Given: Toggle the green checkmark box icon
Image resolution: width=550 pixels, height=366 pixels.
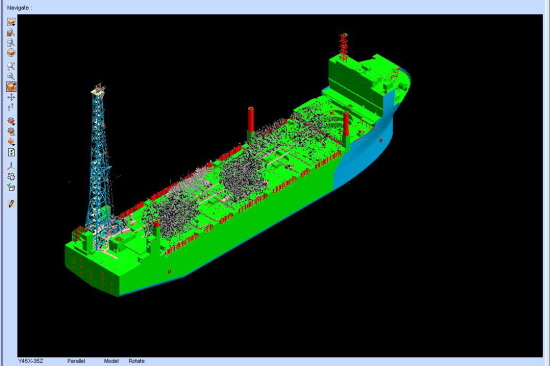Looking at the screenshot, I should tap(11, 187).
